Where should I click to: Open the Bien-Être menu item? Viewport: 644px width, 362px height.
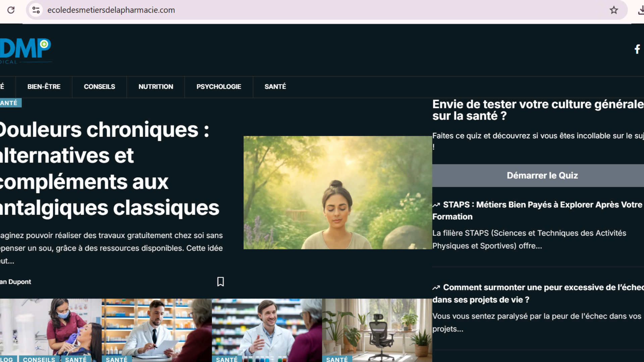click(44, 87)
